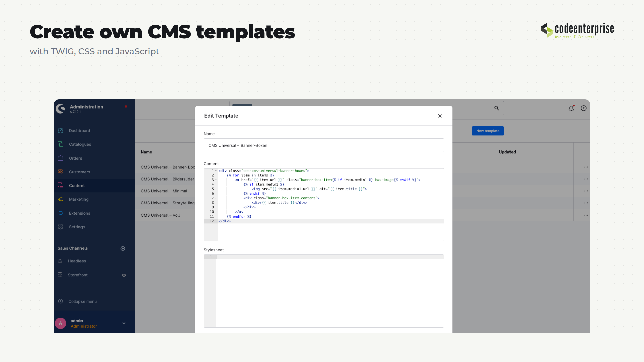Viewport: 644px width, 362px height.
Task: Open actions menu for Voll row
Action: (586, 215)
